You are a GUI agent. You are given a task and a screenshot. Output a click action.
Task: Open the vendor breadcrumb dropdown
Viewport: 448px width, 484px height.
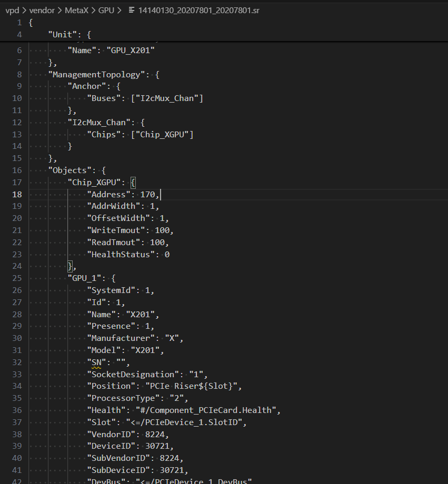[42, 10]
